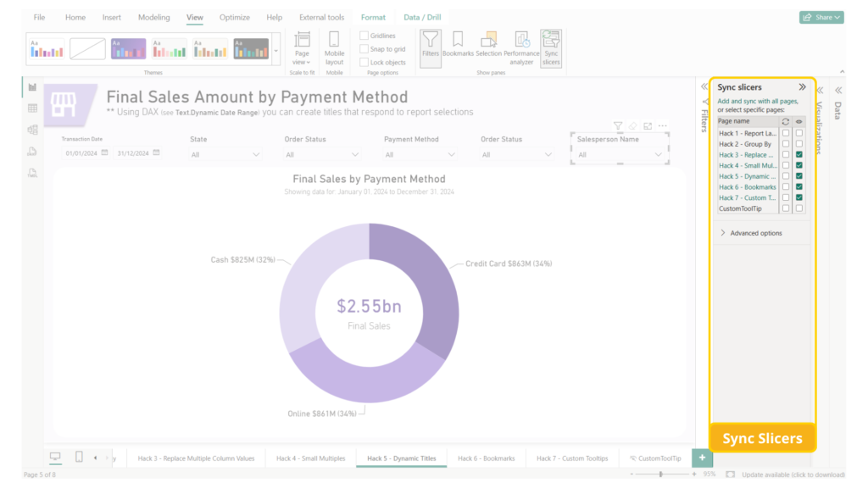
Task: Adjust the zoom slider handle
Action: click(x=660, y=474)
